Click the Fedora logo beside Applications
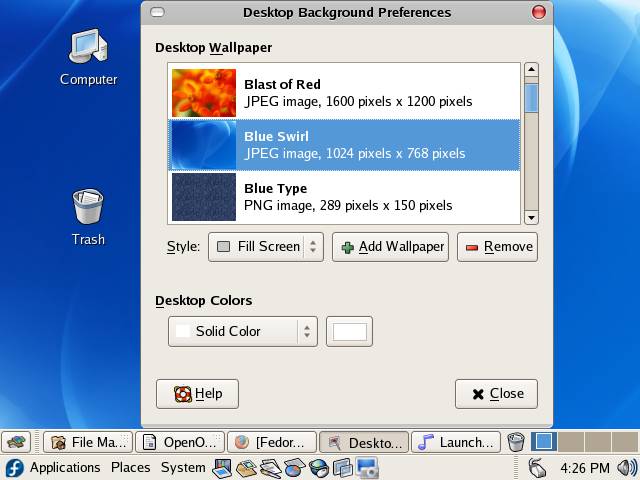 point(14,467)
